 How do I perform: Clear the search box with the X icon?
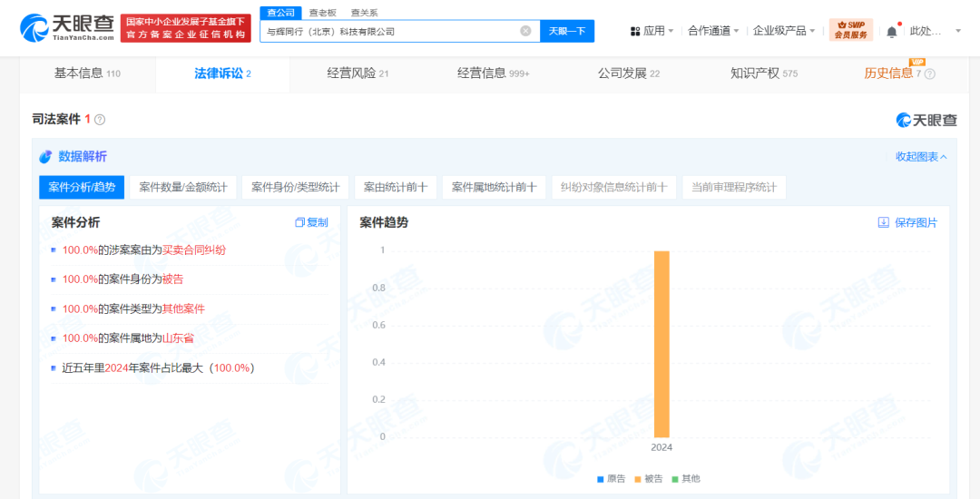(x=525, y=31)
